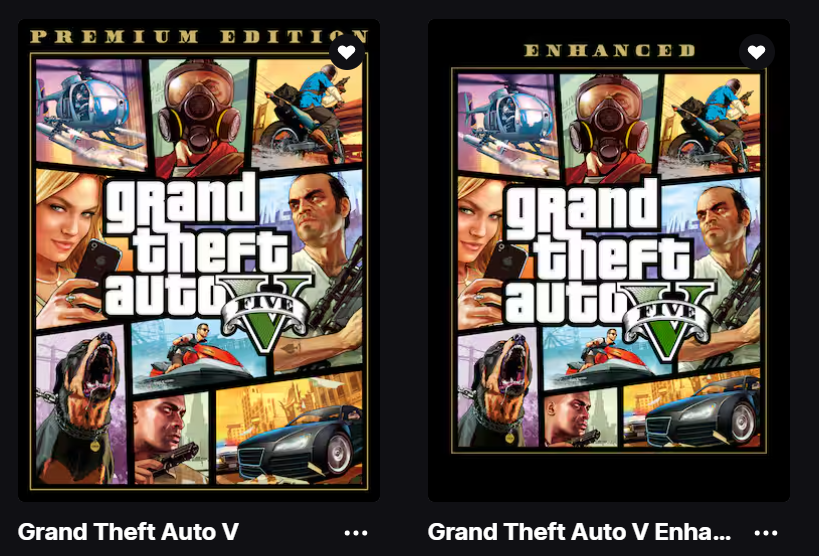The width and height of the screenshot is (819, 556).
Task: Click helicopter panel on Premium Edition cover
Action: pos(91,112)
